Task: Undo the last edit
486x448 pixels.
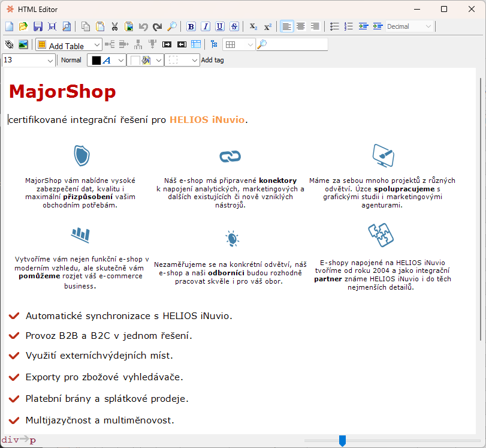Action: point(143,26)
